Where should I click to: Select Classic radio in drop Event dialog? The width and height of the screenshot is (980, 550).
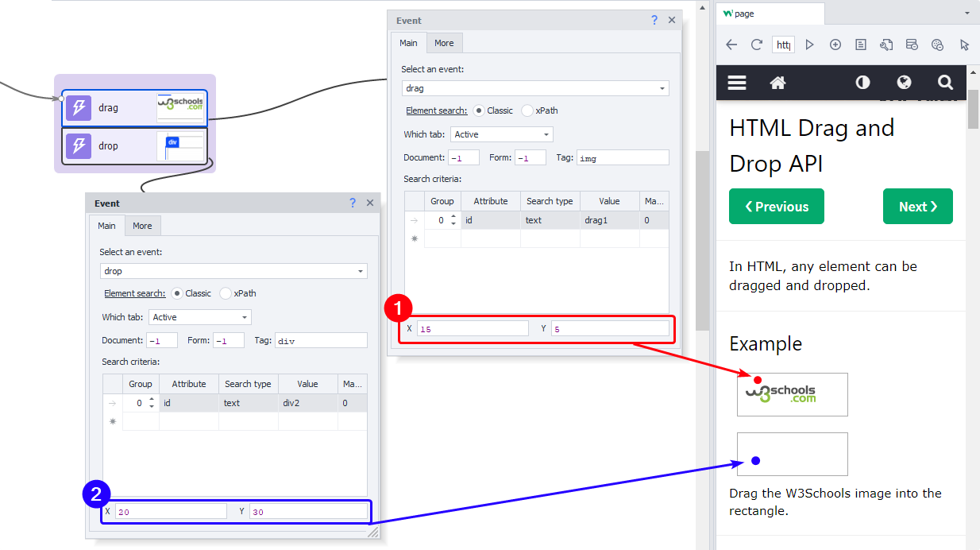tap(178, 293)
